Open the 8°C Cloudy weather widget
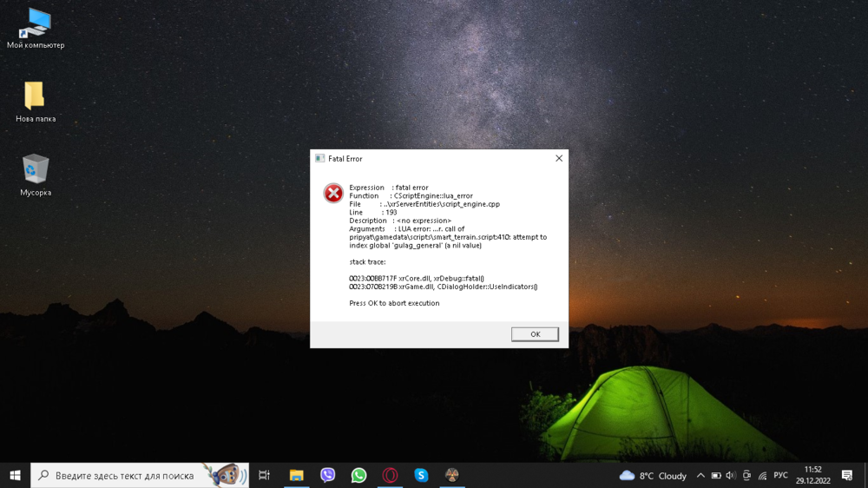 653,475
